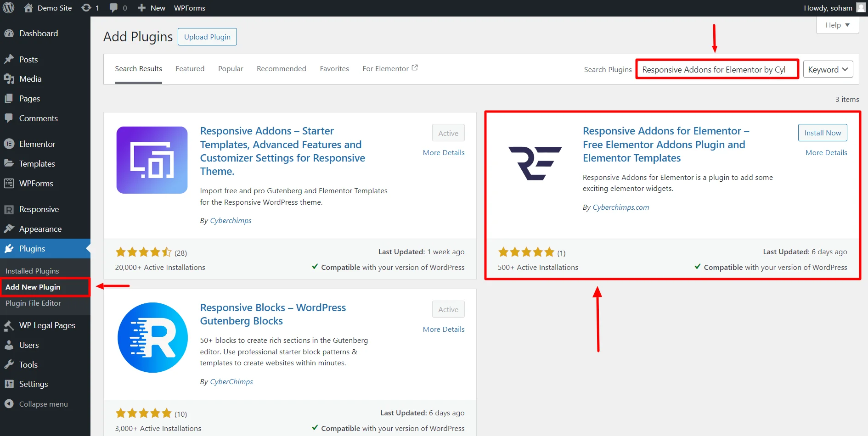Click the WP Legal Pages gavel icon
This screenshot has width=868, height=436.
[x=9, y=325]
